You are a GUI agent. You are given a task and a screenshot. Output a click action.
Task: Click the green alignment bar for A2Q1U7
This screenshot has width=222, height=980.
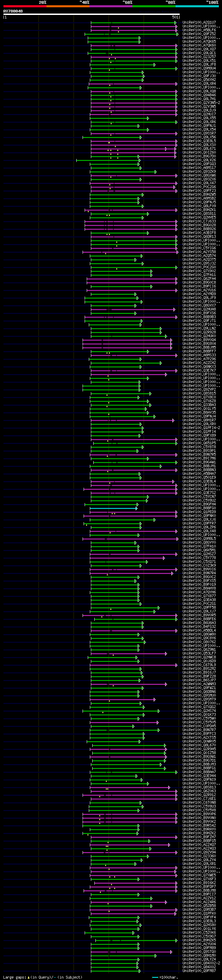pyautogui.click(x=134, y=23)
